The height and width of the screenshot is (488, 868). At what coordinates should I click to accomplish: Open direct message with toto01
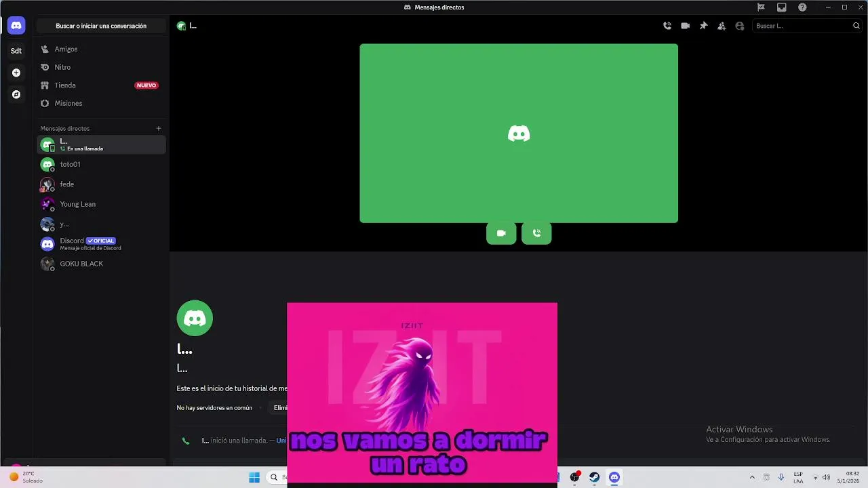pos(101,164)
